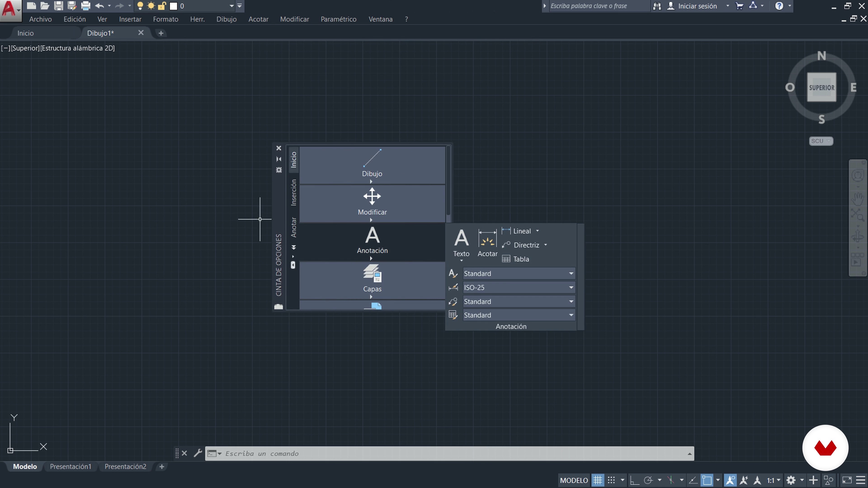Open the Formato menu
Screen dimensions: 868x488
(165, 19)
